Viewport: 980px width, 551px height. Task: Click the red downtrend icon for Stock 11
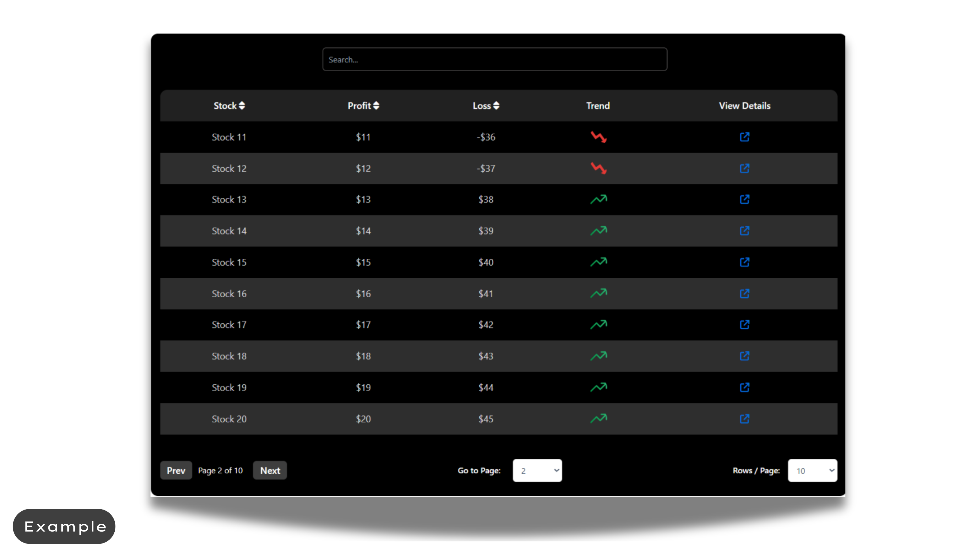point(598,137)
